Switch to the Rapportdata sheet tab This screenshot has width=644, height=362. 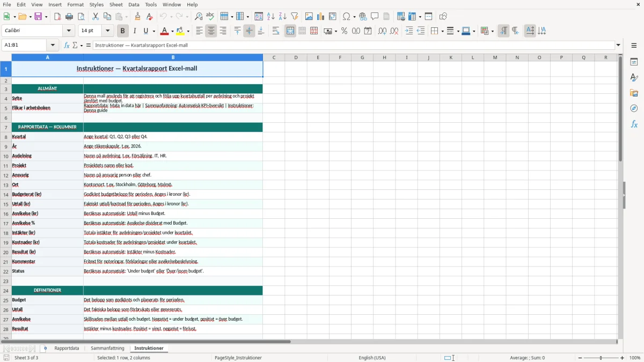(x=67, y=348)
